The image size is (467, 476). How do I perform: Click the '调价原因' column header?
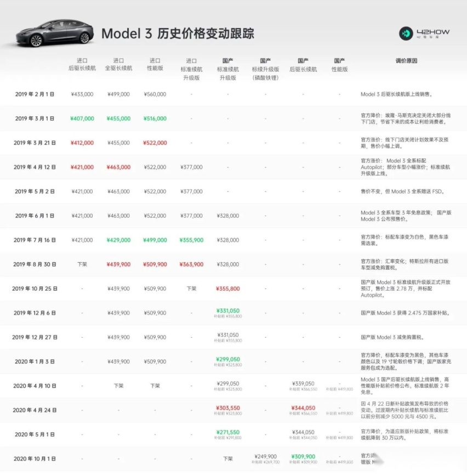click(406, 61)
